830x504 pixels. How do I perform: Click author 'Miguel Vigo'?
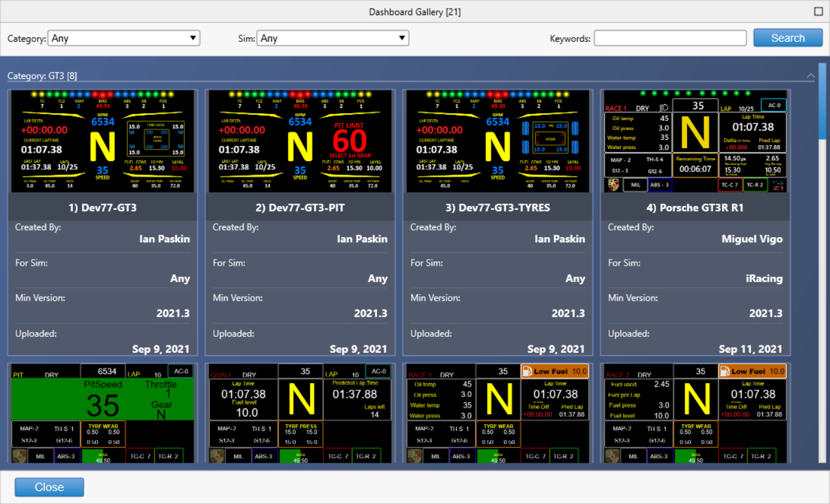(752, 239)
